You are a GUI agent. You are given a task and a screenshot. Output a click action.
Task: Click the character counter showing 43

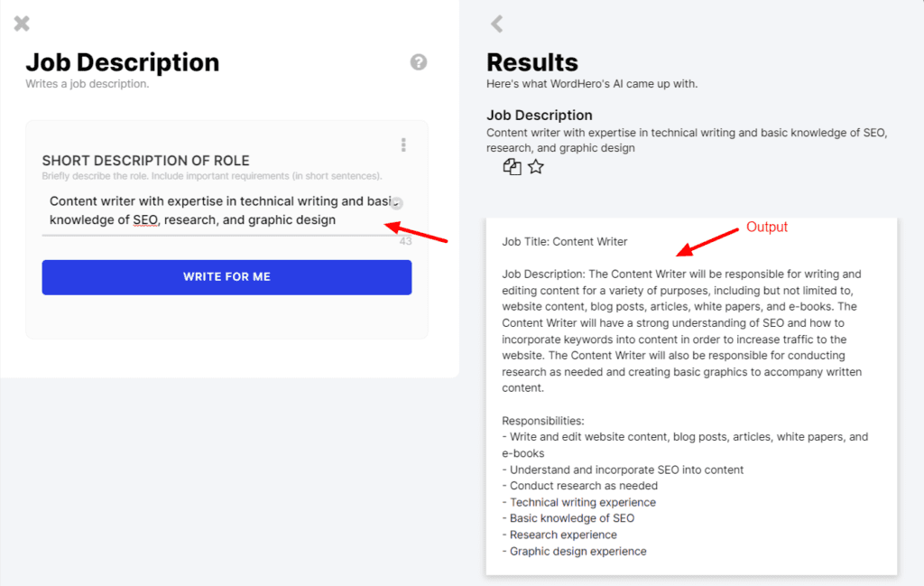tap(406, 241)
